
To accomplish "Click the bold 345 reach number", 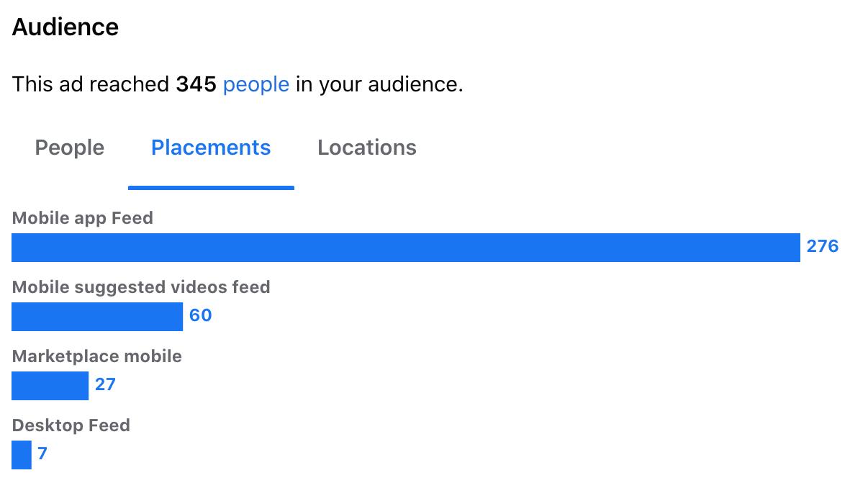I will (196, 84).
